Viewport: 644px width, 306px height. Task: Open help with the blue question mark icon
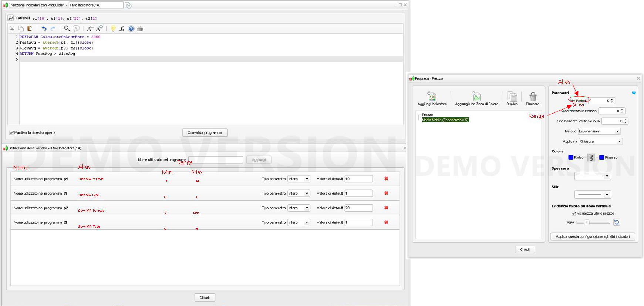click(x=131, y=28)
